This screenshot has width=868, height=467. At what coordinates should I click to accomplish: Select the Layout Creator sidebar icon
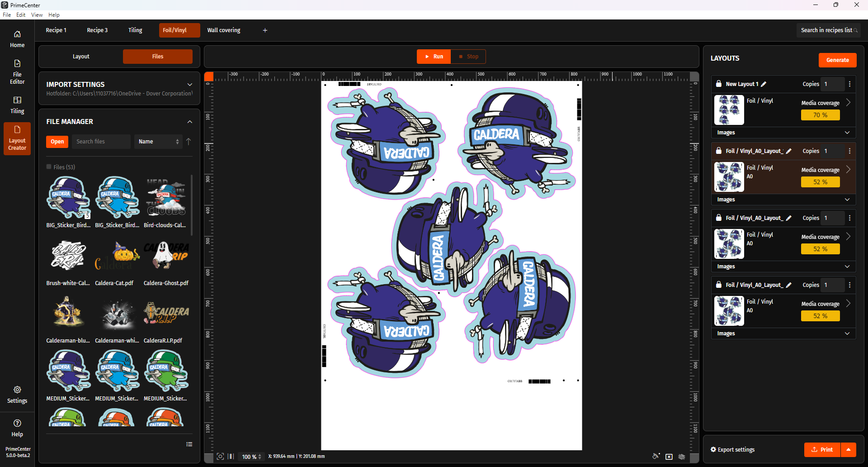point(17,138)
